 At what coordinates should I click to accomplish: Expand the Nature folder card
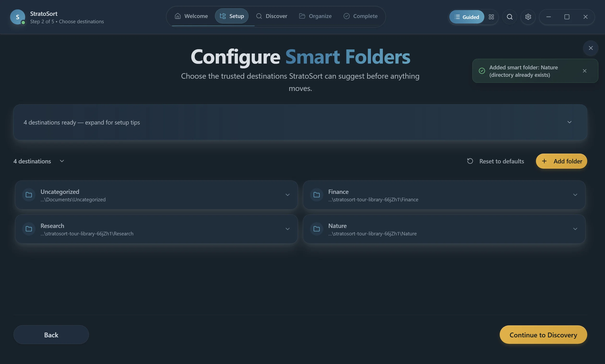click(x=575, y=229)
